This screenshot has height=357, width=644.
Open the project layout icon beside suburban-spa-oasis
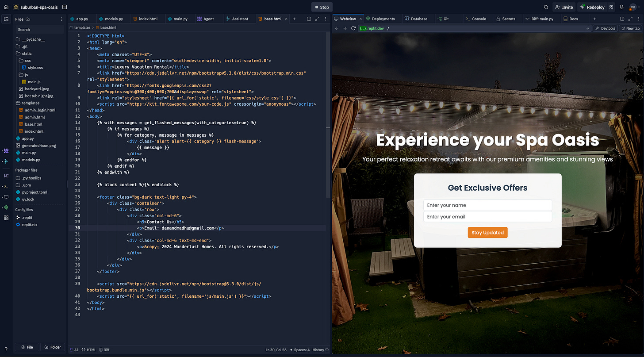pos(65,7)
